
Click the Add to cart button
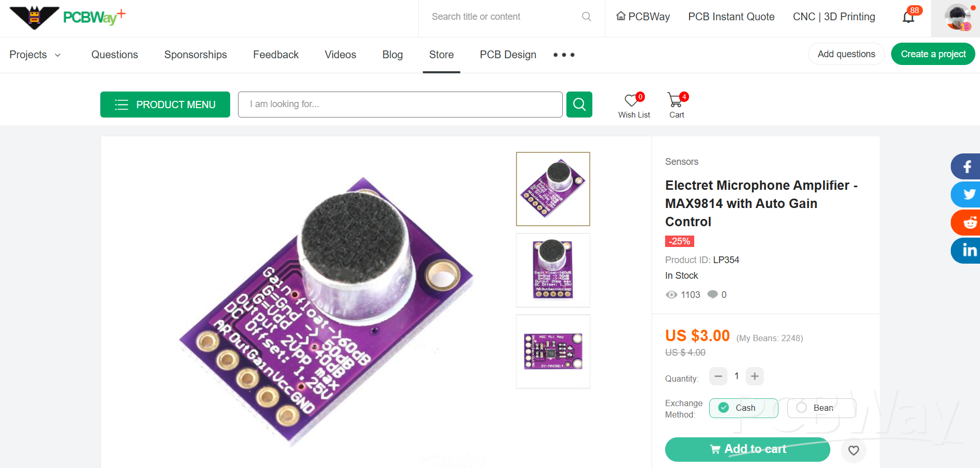point(748,449)
